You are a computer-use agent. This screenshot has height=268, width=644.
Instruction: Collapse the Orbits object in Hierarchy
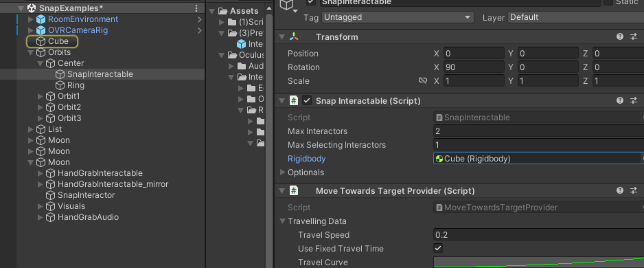click(30, 53)
